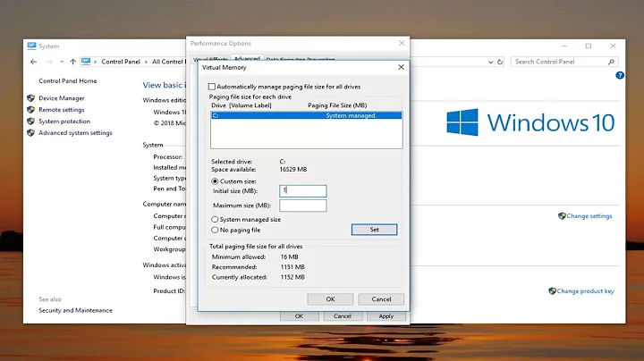
Task: Open recent locations chevron in System window
Action: click(x=62, y=62)
